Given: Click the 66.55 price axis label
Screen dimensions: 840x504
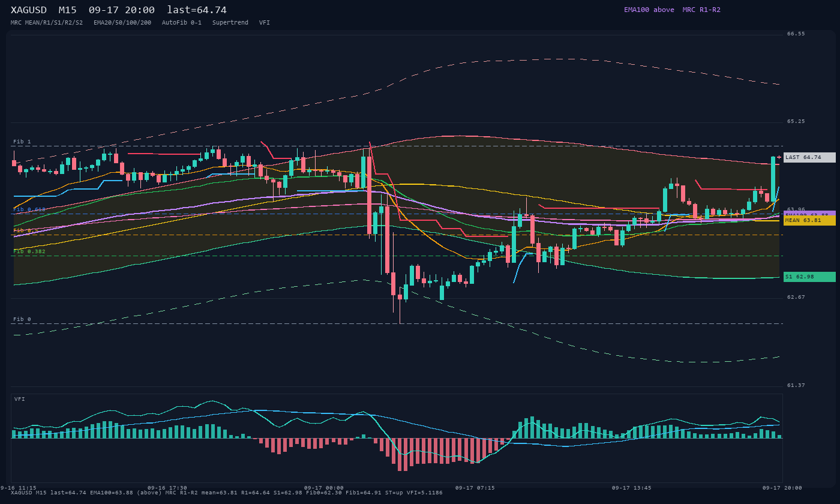Looking at the screenshot, I should [x=796, y=34].
